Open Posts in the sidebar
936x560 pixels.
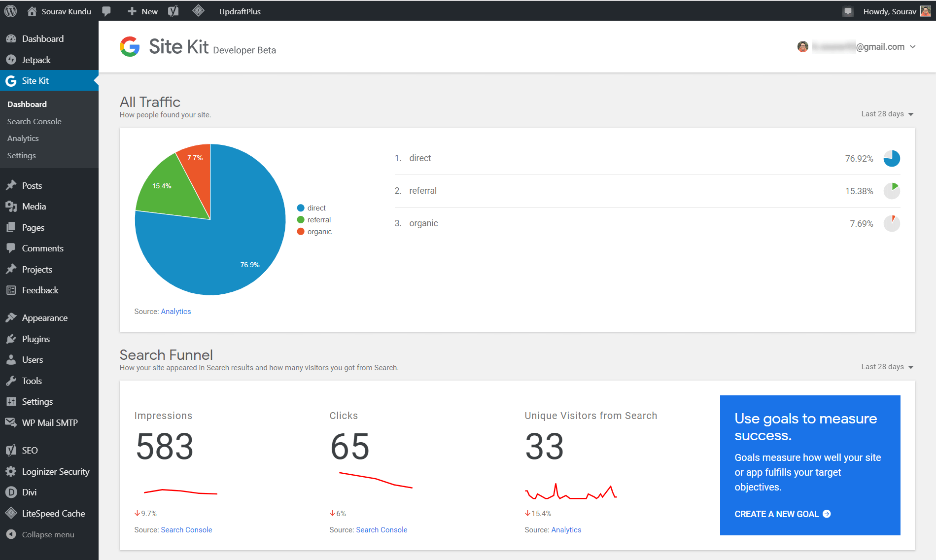click(x=32, y=185)
